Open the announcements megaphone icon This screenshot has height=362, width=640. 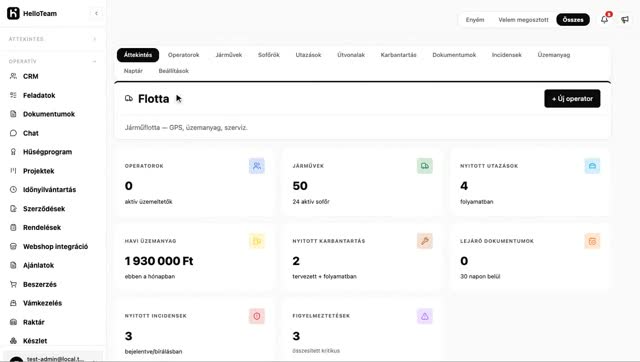click(625, 20)
